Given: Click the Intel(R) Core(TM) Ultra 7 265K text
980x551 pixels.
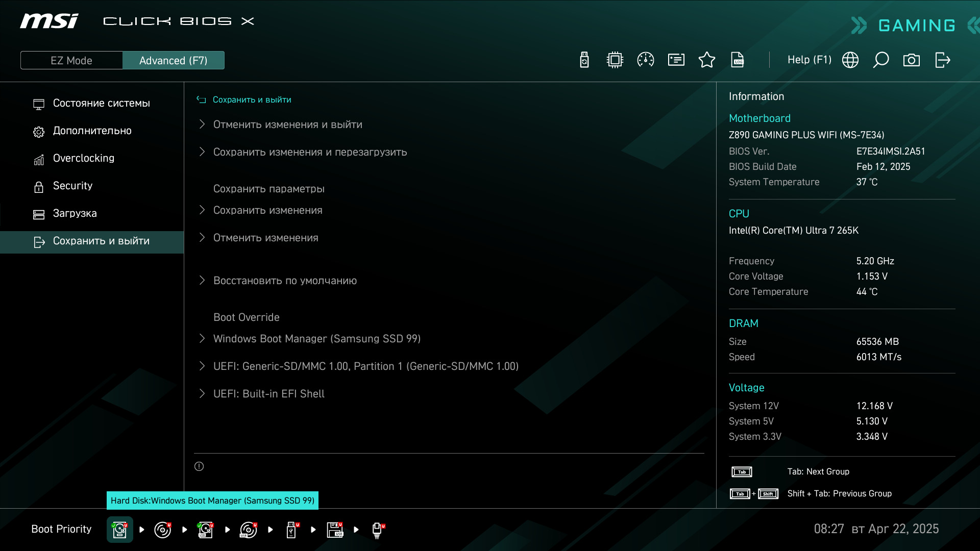Looking at the screenshot, I should 794,231.
